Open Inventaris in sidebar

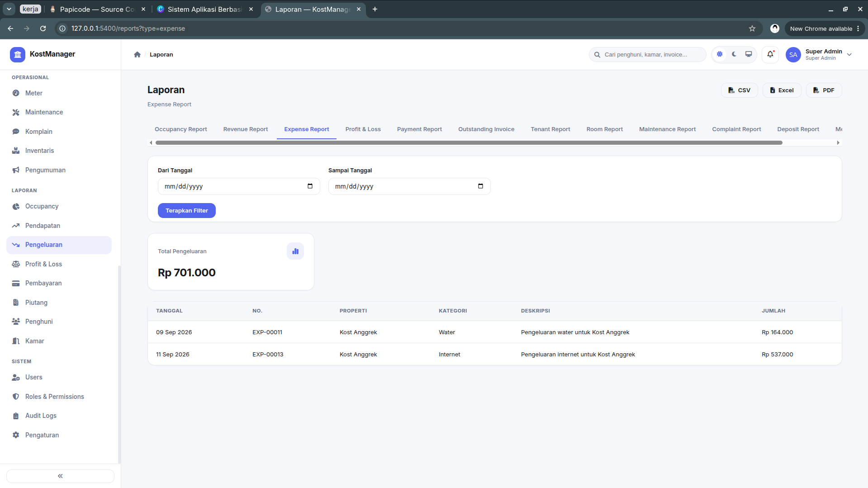59,151
